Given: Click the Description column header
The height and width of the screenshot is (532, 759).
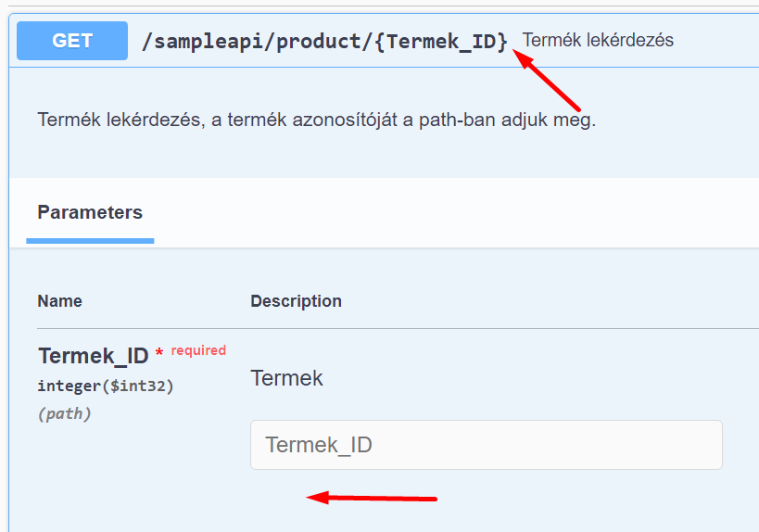Looking at the screenshot, I should (x=296, y=301).
